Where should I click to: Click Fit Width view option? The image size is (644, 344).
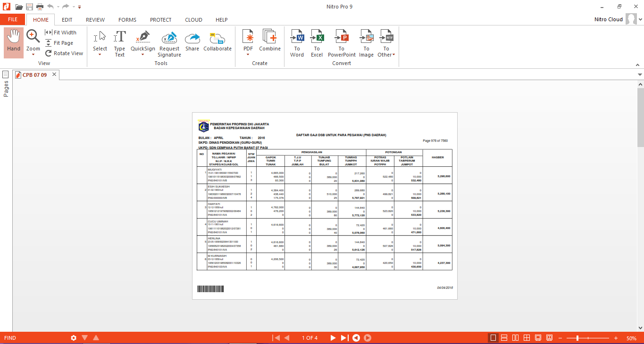pos(60,33)
